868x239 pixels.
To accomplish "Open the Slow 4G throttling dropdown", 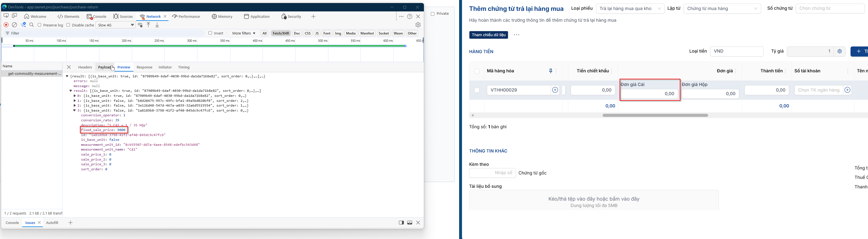I will [x=115, y=25].
